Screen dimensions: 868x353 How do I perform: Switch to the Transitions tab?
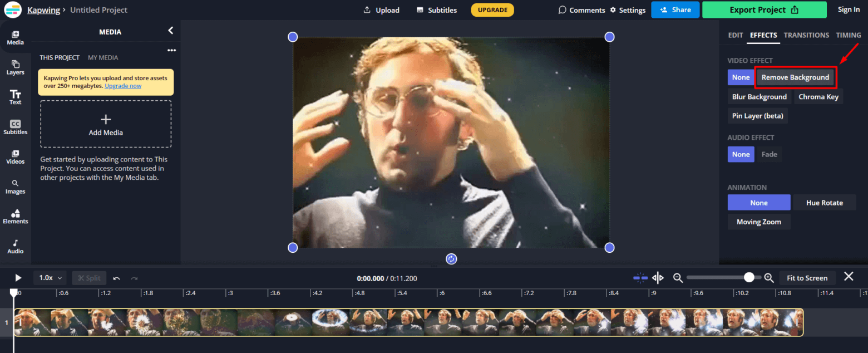point(806,35)
